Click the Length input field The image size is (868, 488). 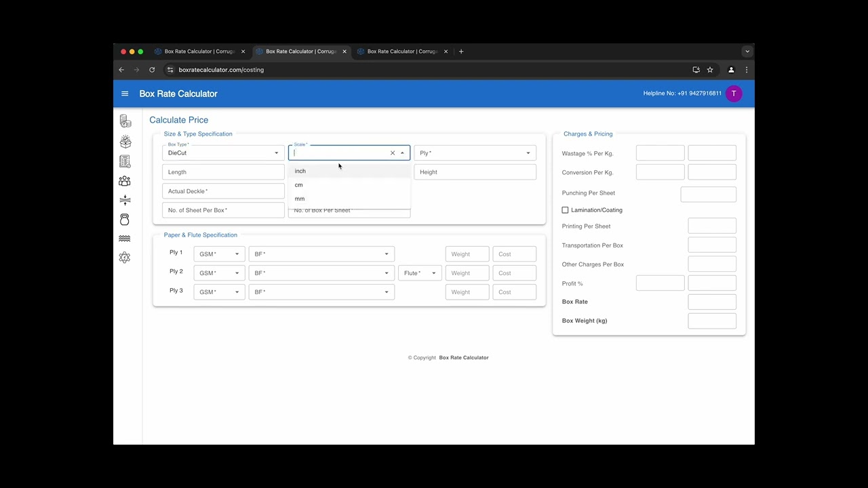[223, 172]
